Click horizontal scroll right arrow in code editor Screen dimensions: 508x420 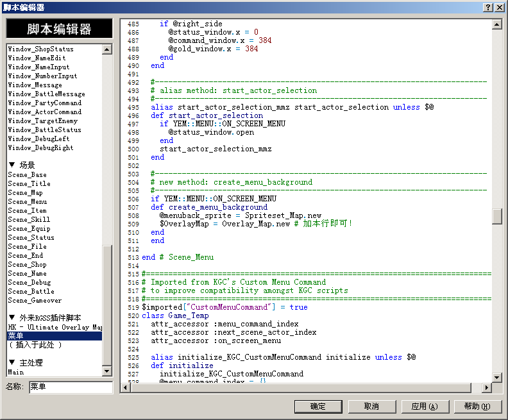click(486, 387)
